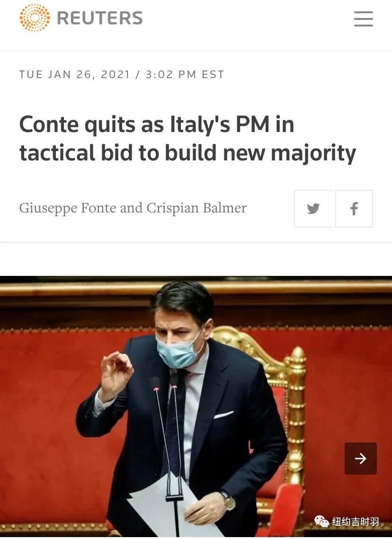Open author Crispian Balmer's name

pos(196,208)
